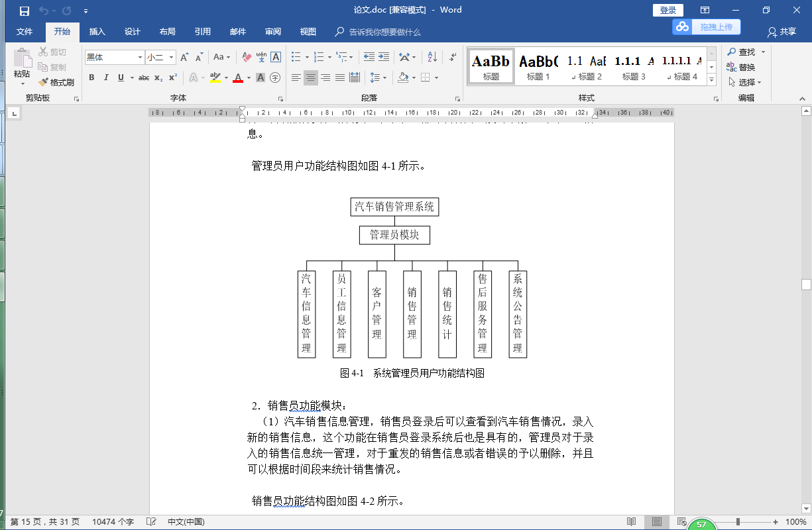Screen dimensions: 812x530
Task: Decrease font size with shrink font icon
Action: tap(199, 58)
